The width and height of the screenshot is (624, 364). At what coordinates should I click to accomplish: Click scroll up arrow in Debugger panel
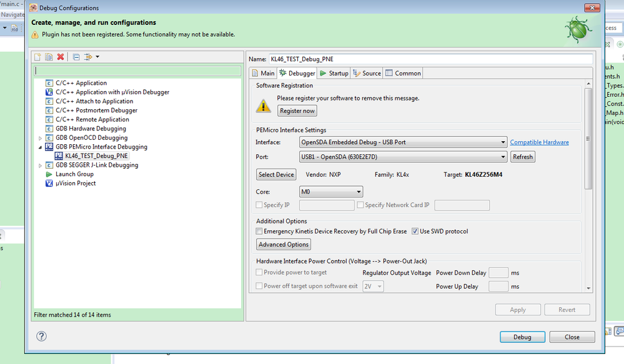pos(588,84)
